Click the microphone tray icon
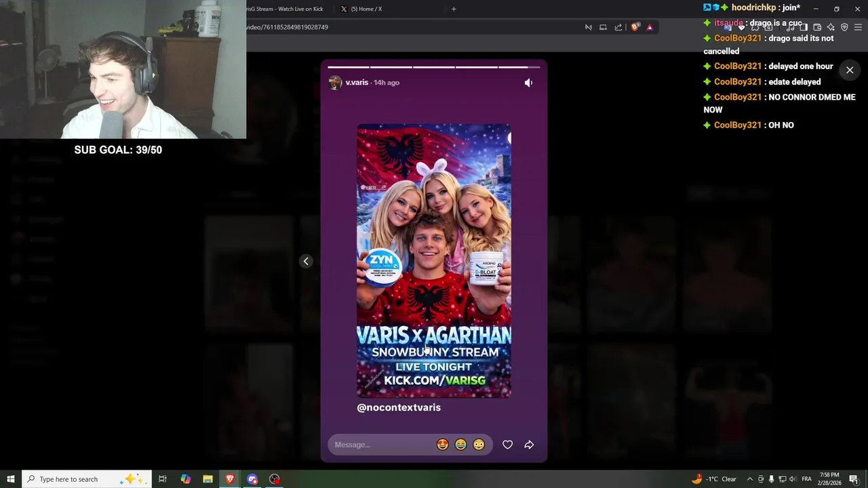 click(771, 479)
